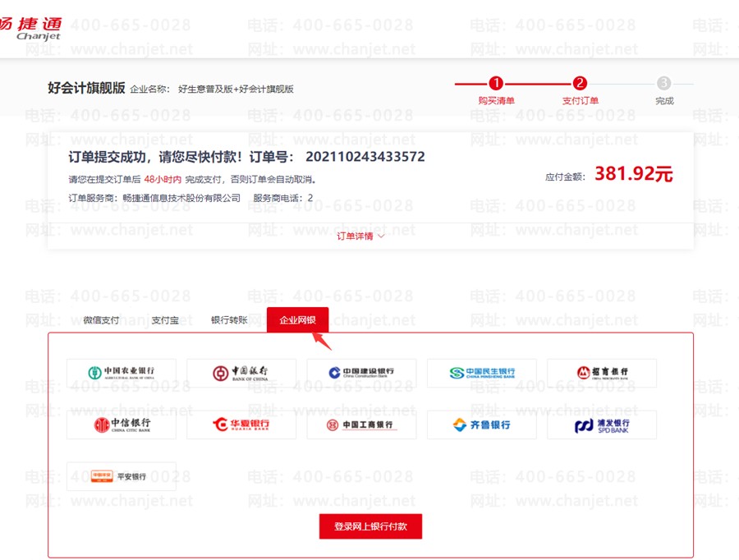
Task: Switch to 微信支付 payment tab
Action: pos(101,320)
